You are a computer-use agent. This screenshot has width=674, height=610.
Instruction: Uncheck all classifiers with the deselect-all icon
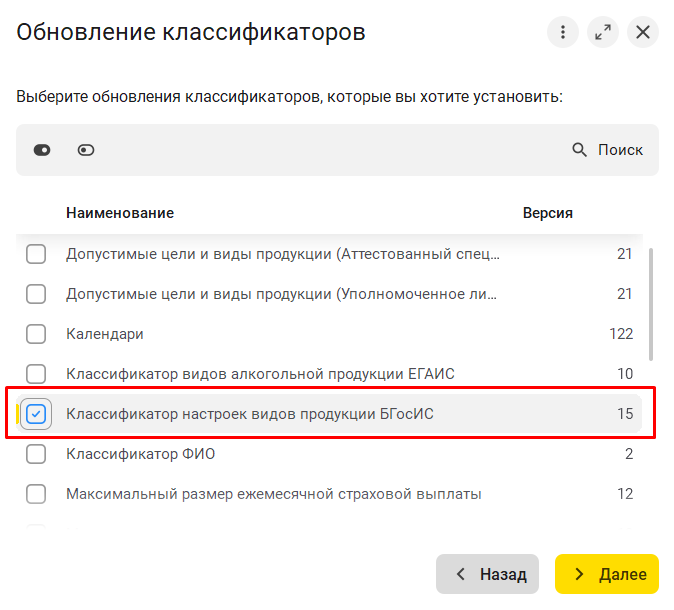point(86,150)
